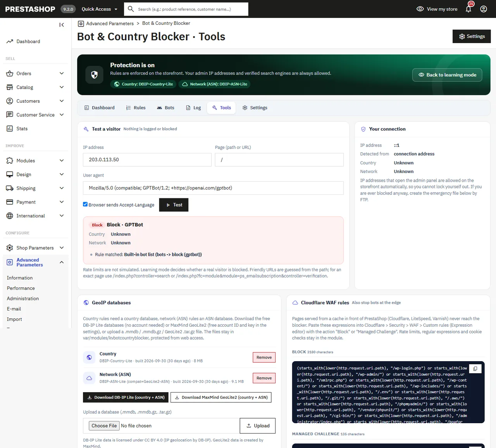
Task: Switch to the Bots tab
Action: point(165,108)
